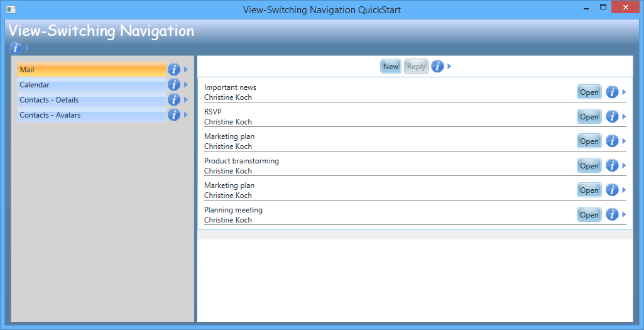Click the application icon in the title bar
This screenshot has height=330, width=644.
pos(11,9)
